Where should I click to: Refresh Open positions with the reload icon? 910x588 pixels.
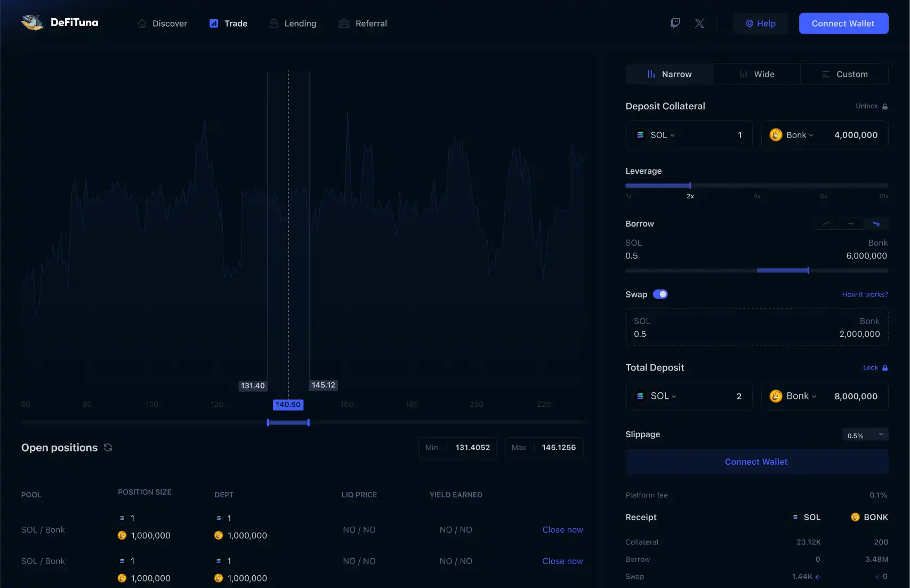(x=108, y=447)
